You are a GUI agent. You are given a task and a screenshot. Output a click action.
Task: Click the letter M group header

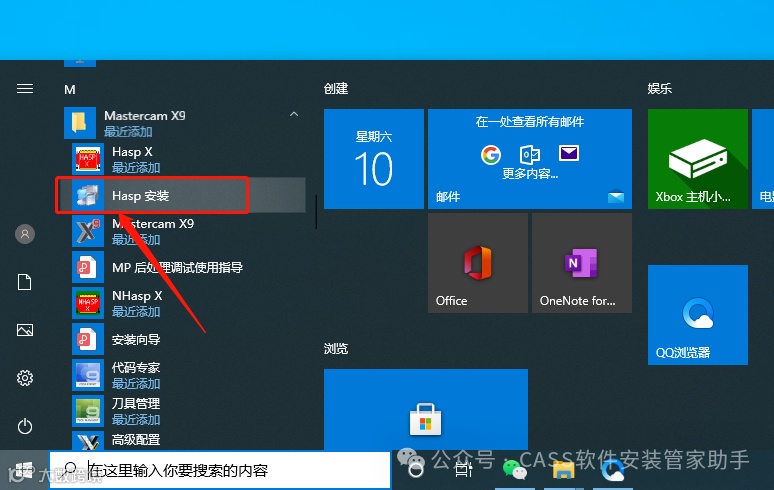[70, 90]
